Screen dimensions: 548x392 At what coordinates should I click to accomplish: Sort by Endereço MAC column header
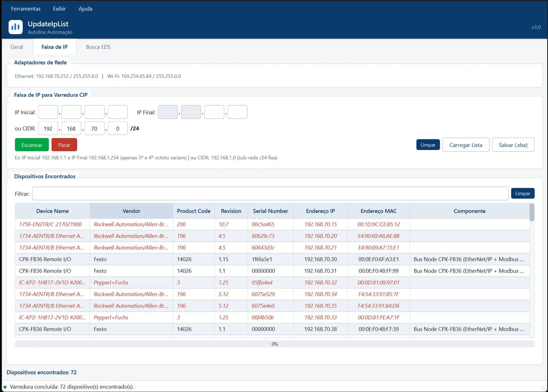[379, 211]
